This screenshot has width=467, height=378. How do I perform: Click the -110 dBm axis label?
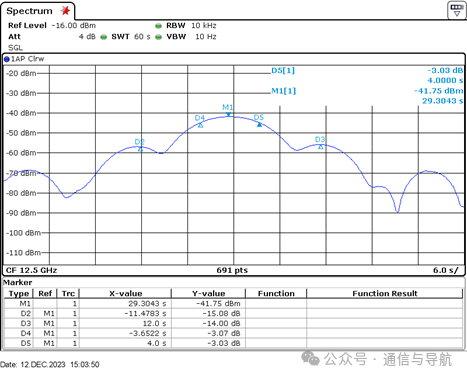[23, 253]
